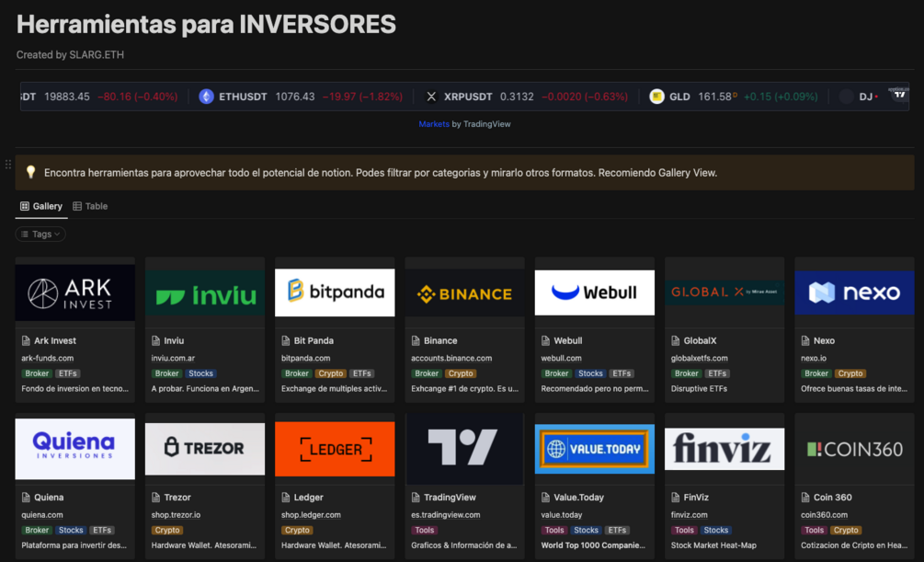Viewport: 924px width, 562px height.
Task: Click the page icon next to Value.Today
Action: point(546,497)
